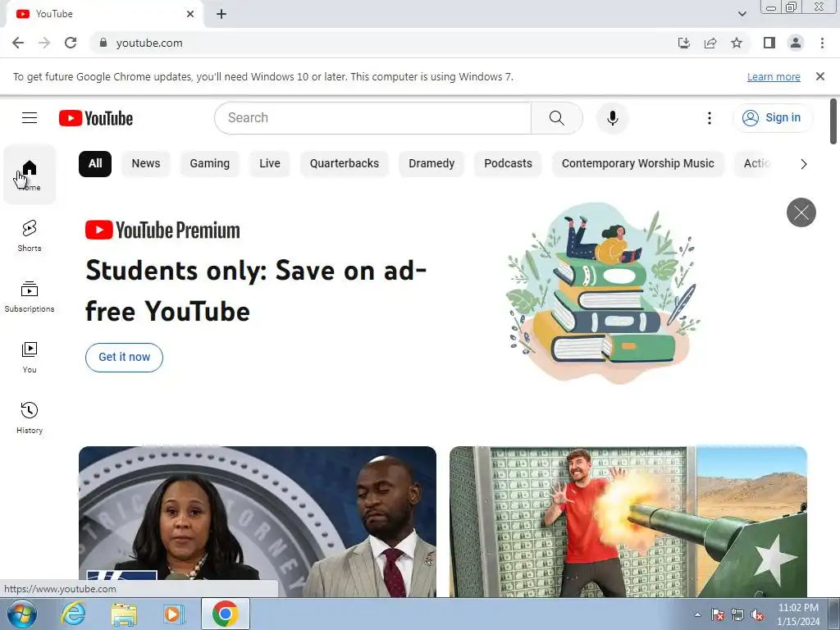Screen dimensions: 840x630
Task: Click the address bar URL youtube.com
Action: point(149,43)
